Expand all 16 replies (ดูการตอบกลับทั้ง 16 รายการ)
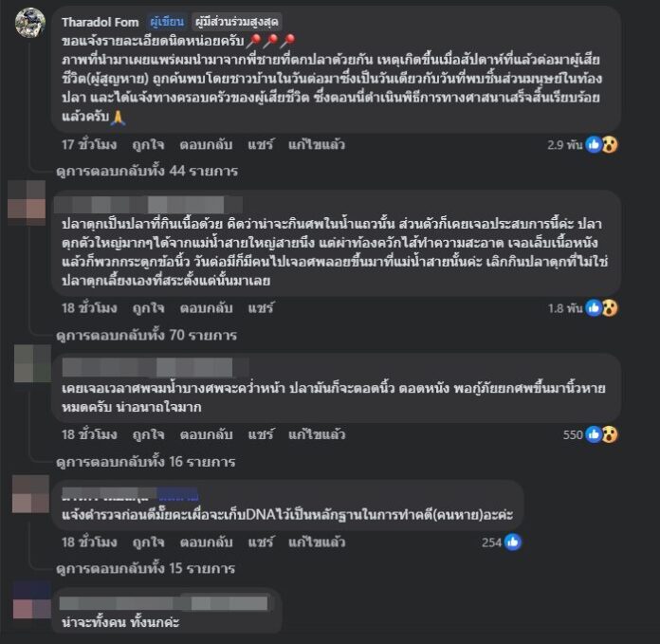Image resolution: width=660 pixels, height=644 pixels. [x=146, y=462]
